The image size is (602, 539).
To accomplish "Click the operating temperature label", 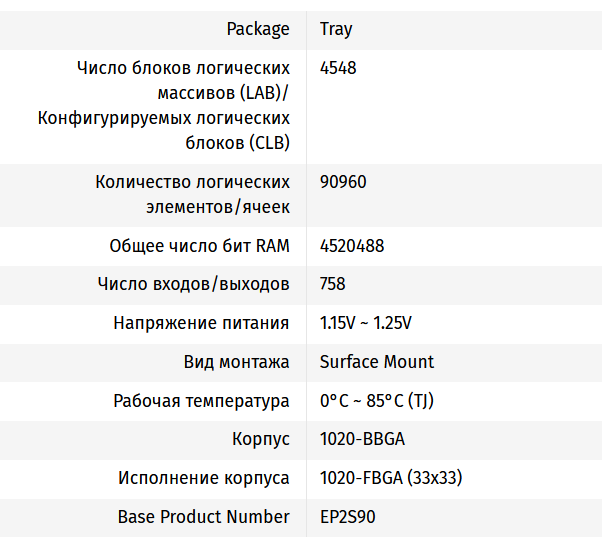I will pyautogui.click(x=201, y=401).
